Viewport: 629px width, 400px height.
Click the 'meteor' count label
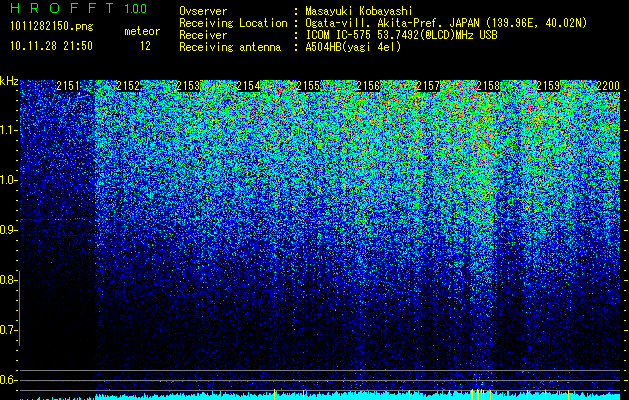[142, 31]
